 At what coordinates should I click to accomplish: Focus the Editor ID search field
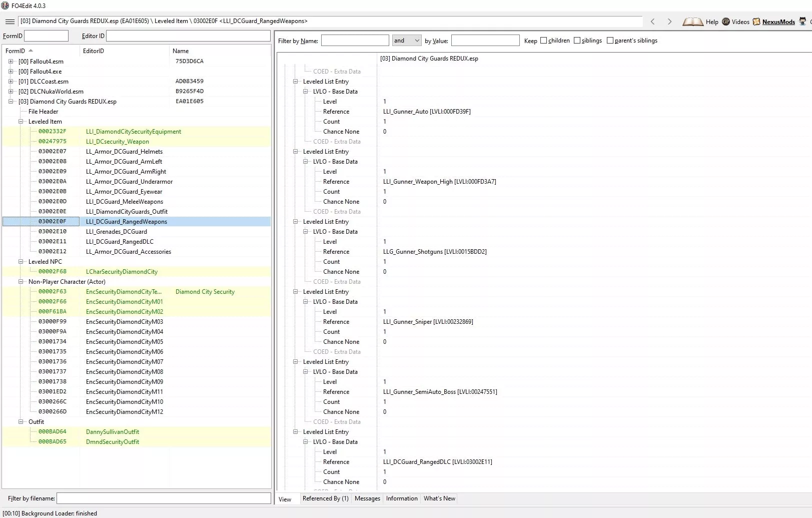coord(188,36)
